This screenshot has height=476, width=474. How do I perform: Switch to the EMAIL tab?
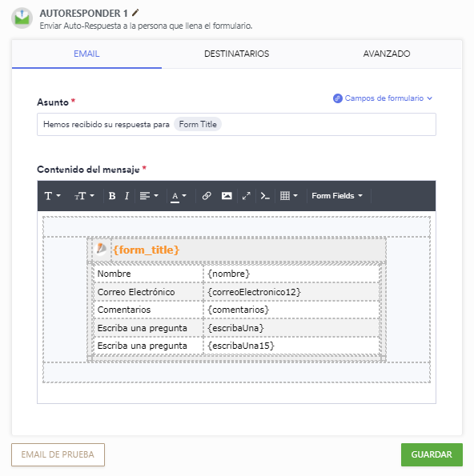[86, 54]
